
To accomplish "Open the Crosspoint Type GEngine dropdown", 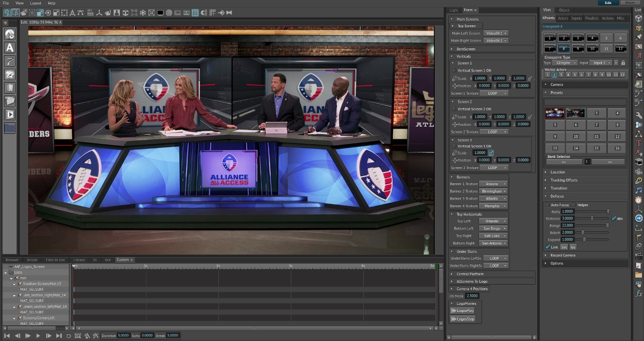I will pos(565,63).
